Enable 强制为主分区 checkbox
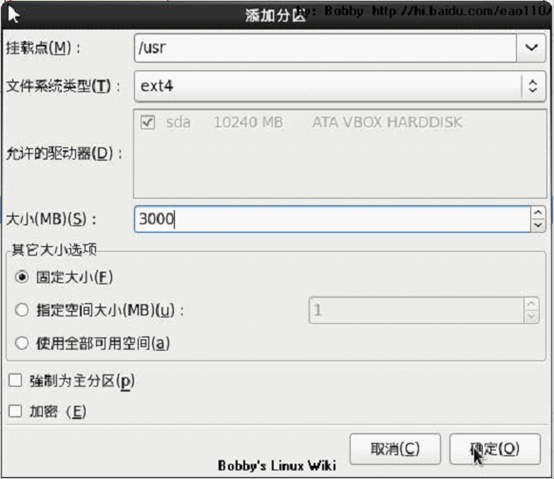The height and width of the screenshot is (479, 554). pos(15,380)
